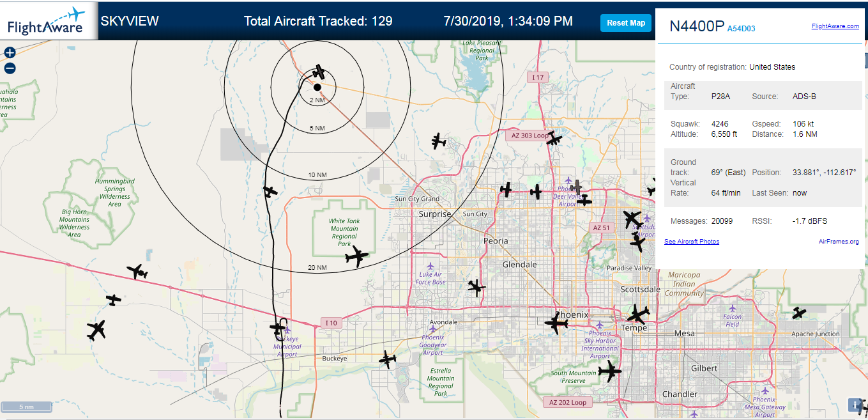Image resolution: width=868 pixels, height=420 pixels.
Task: Click the Glendale city label
Action: [x=520, y=264]
